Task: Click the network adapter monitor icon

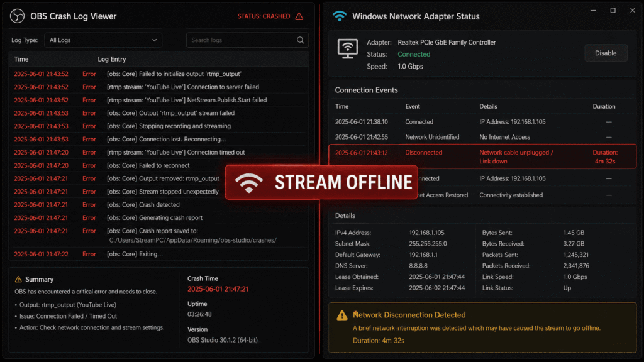Action: (x=347, y=49)
